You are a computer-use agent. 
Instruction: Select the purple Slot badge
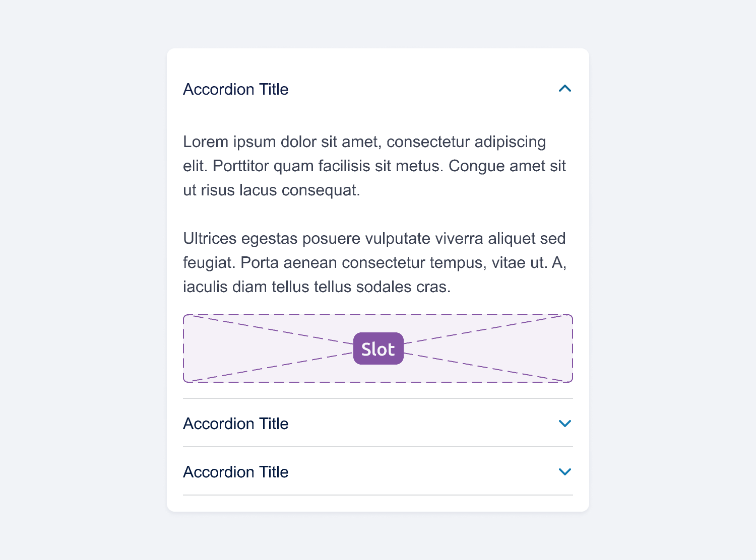tap(378, 348)
